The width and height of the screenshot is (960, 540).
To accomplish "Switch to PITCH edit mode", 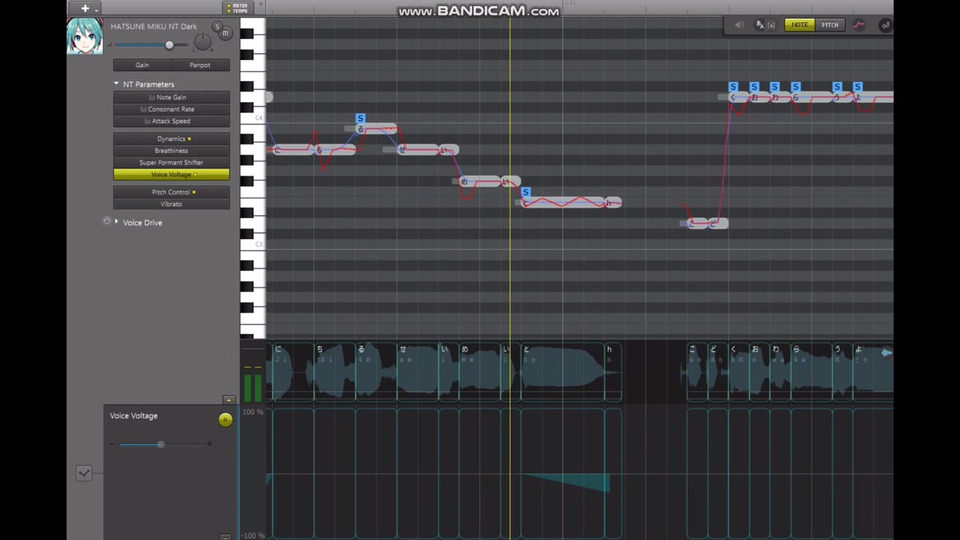I will coord(830,25).
